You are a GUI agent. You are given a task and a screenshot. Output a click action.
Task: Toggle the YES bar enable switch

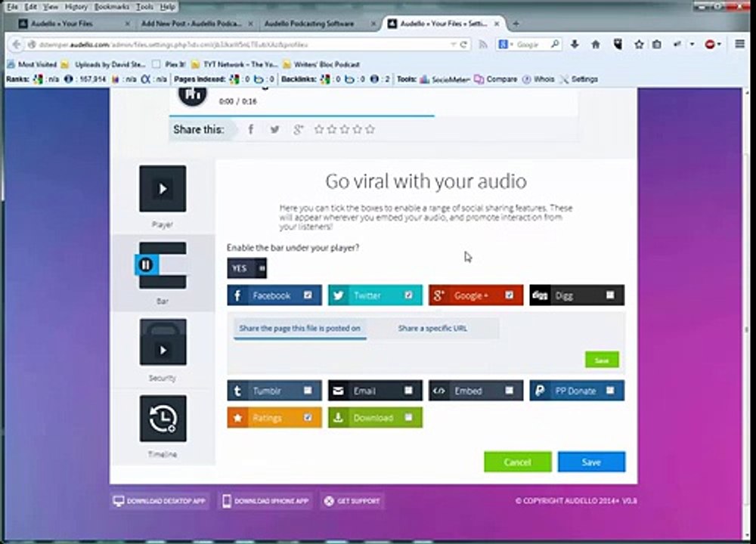(x=247, y=268)
